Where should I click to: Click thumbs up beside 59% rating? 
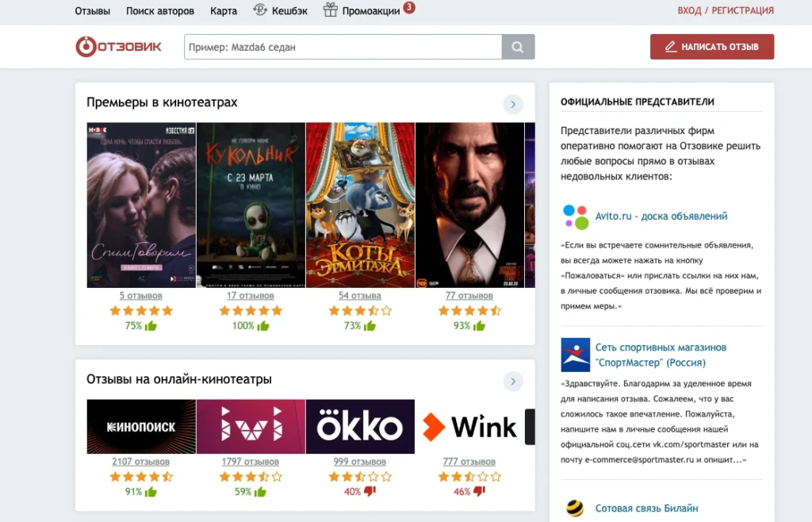tap(260, 491)
